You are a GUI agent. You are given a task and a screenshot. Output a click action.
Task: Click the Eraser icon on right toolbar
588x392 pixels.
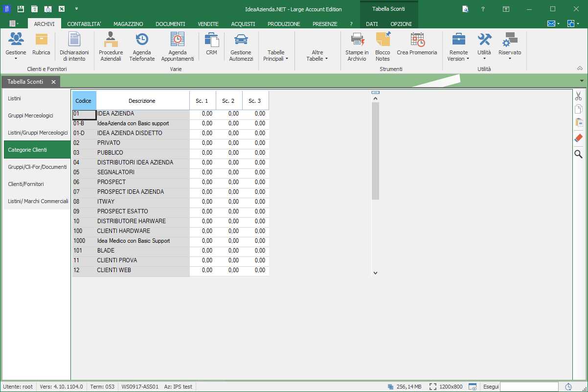[x=578, y=138]
